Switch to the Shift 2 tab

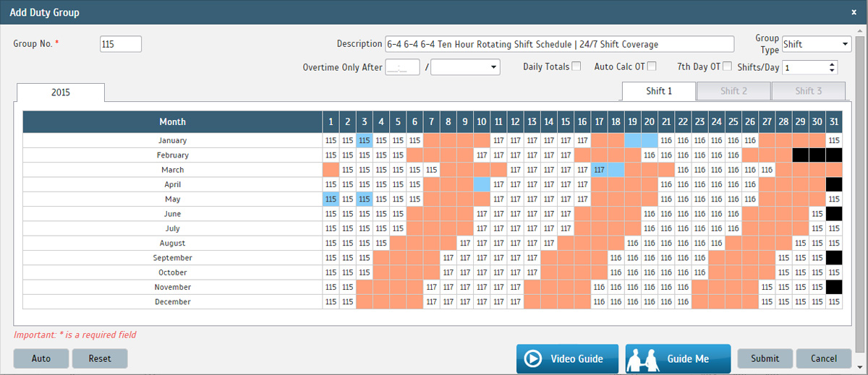733,91
